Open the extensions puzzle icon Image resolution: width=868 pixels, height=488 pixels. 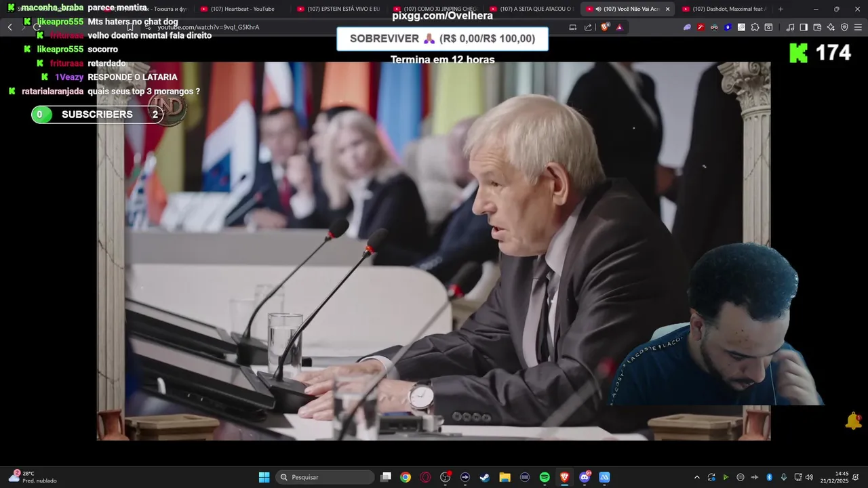(755, 27)
